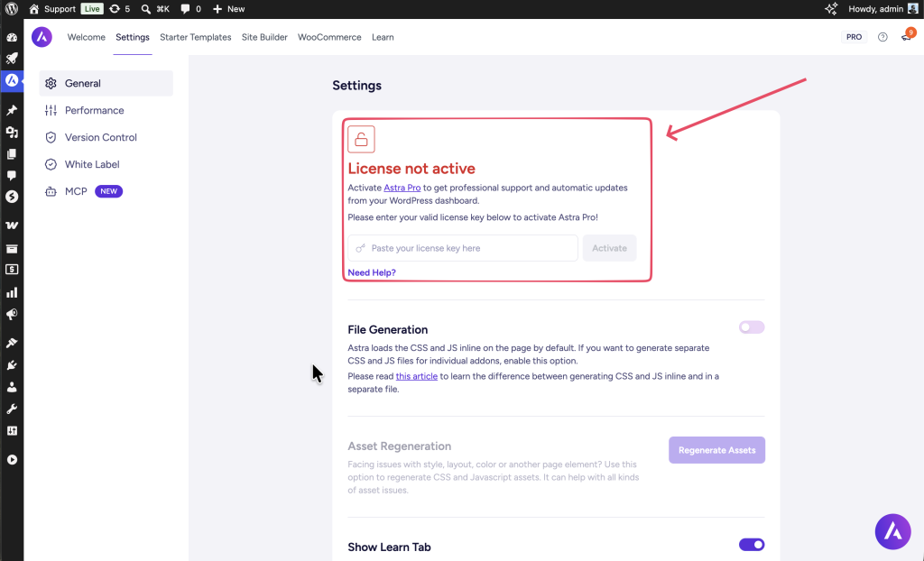Select General in settings sidebar
Image resolution: width=924 pixels, height=561 pixels.
(x=106, y=83)
